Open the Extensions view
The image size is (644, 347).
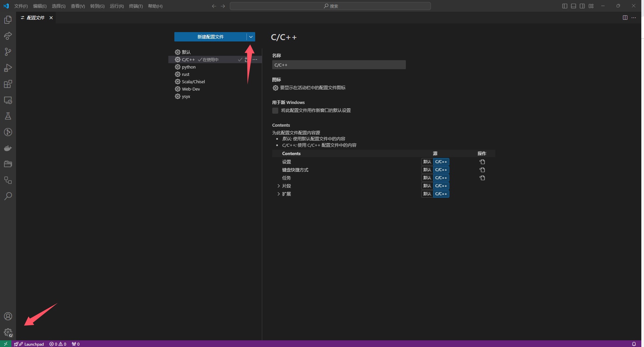tap(8, 84)
